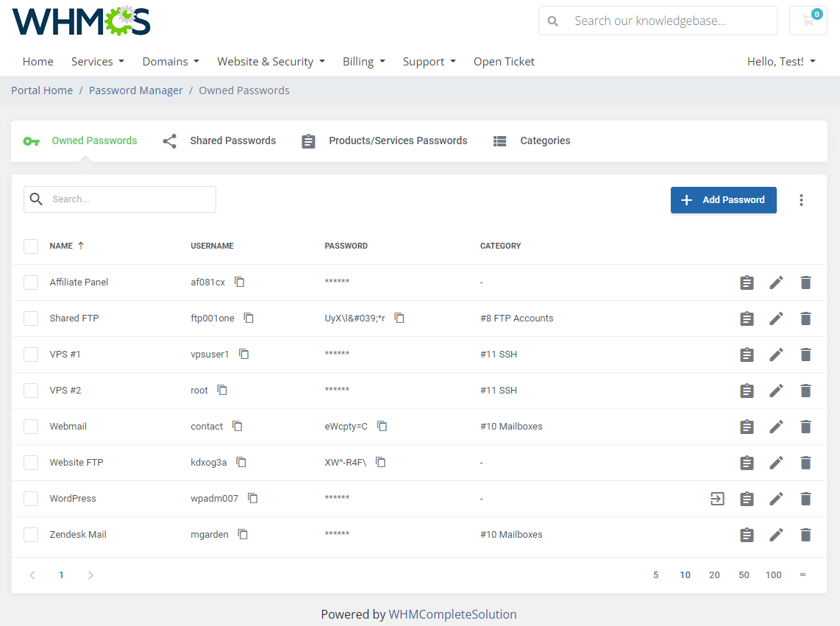Image resolution: width=840 pixels, height=626 pixels.
Task: Select the Affiliate Panel row checkbox
Action: pyautogui.click(x=31, y=282)
